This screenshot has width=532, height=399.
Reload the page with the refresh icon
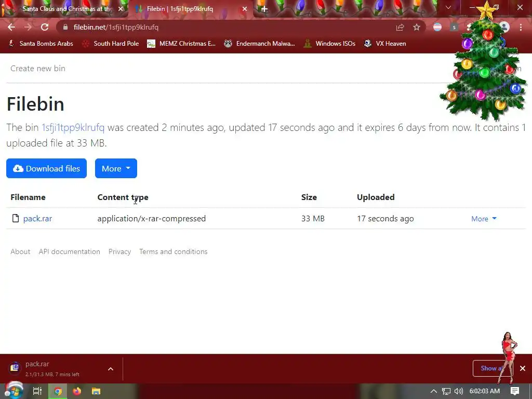45,27
